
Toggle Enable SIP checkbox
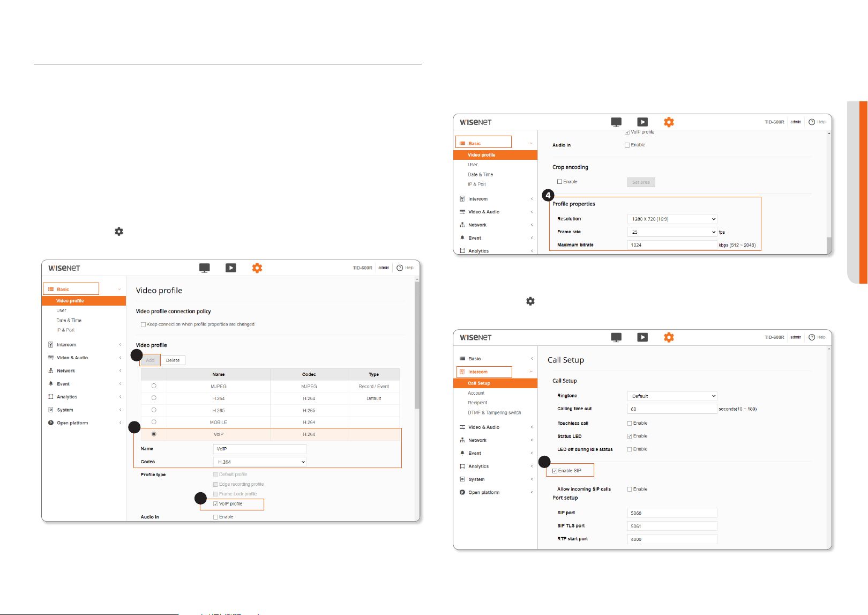tap(555, 471)
